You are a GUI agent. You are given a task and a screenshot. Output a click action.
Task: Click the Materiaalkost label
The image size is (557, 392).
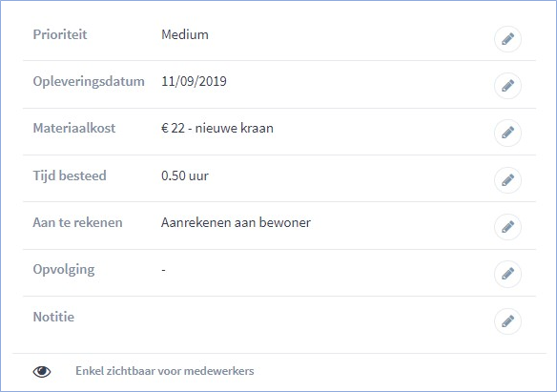74,128
